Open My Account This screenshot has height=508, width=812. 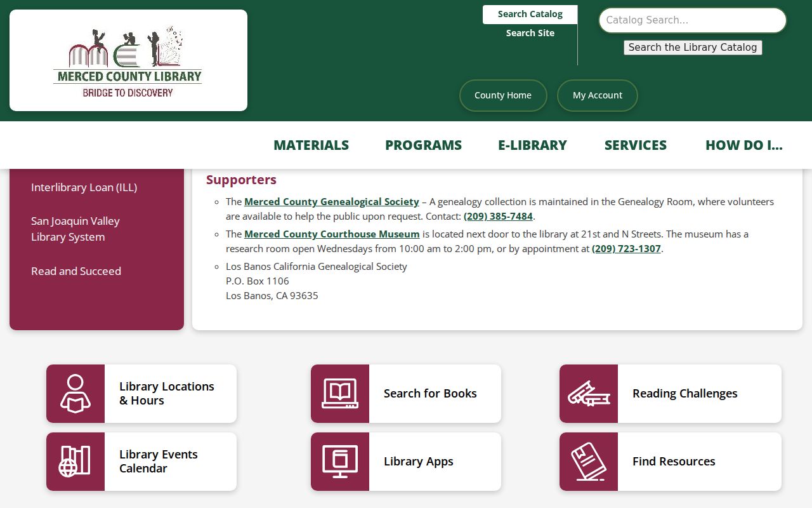coord(598,95)
